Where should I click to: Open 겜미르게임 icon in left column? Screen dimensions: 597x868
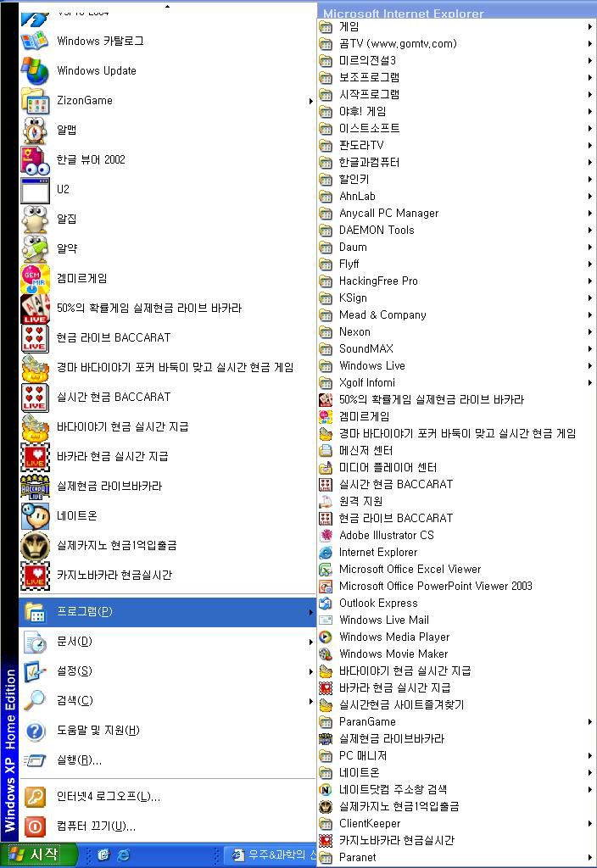[x=35, y=278]
